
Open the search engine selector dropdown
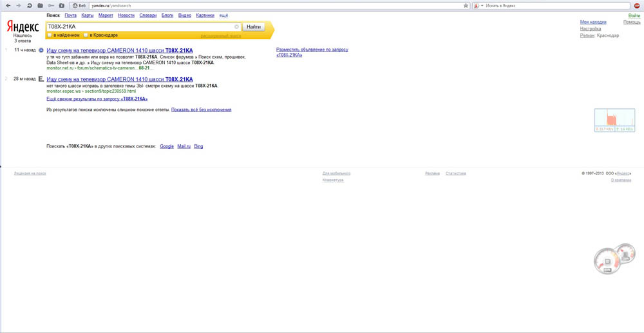478,6
